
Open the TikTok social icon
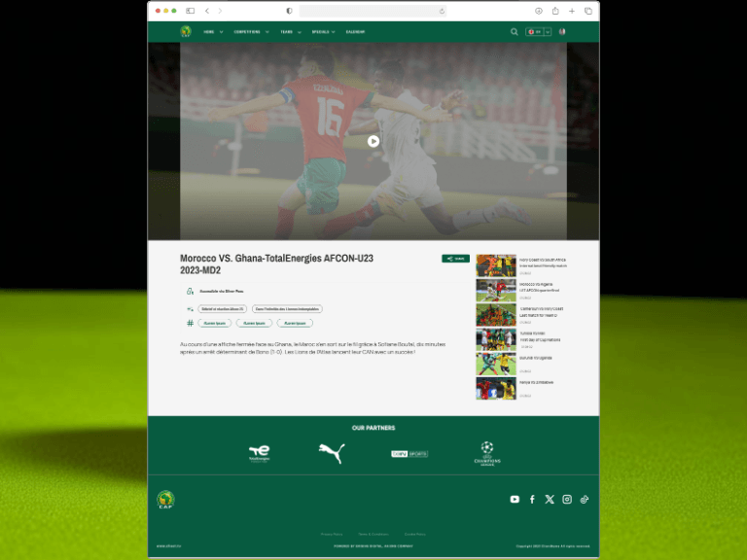pyautogui.click(x=585, y=499)
